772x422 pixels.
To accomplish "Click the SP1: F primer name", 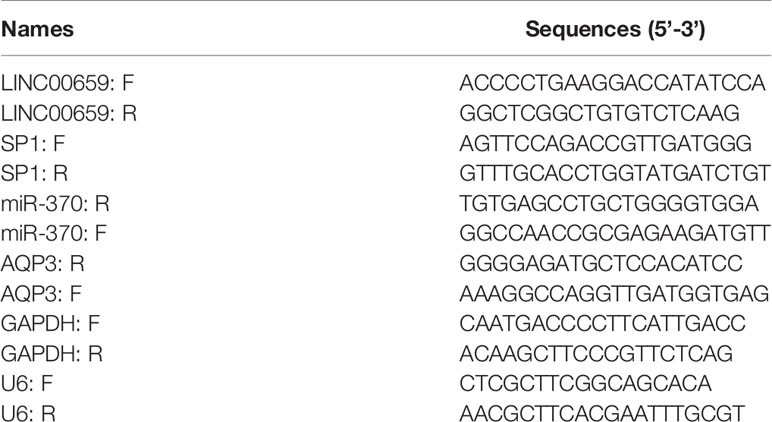I will 33,143.
